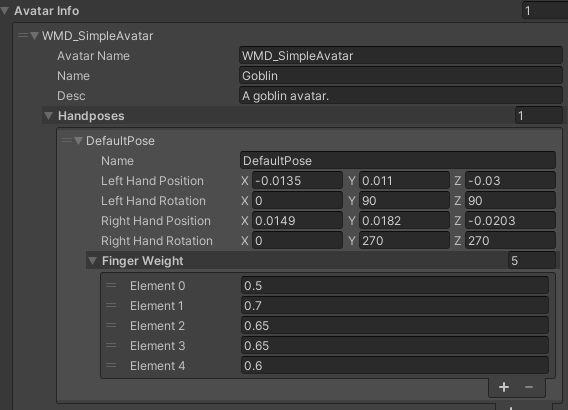Click the Element 1 value field
The image size is (568, 410).
(395, 305)
